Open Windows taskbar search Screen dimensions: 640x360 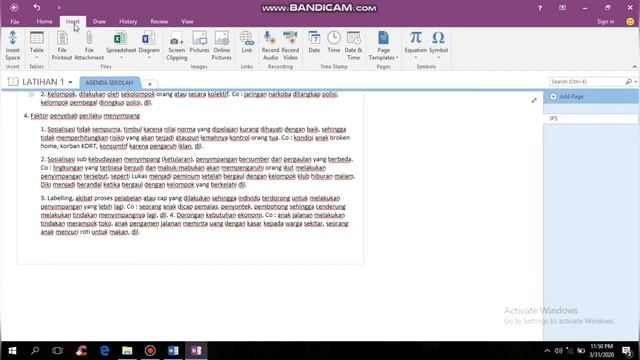pos(35,351)
